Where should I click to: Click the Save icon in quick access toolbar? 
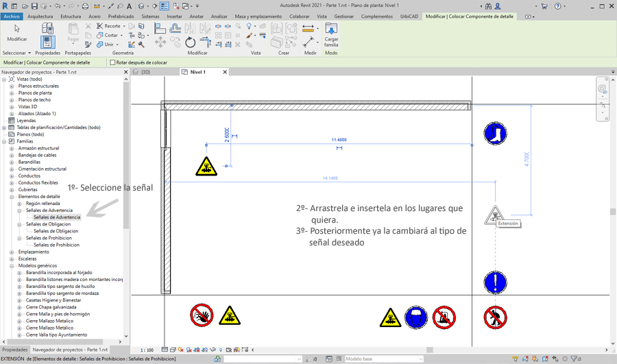pyautogui.click(x=34, y=6)
